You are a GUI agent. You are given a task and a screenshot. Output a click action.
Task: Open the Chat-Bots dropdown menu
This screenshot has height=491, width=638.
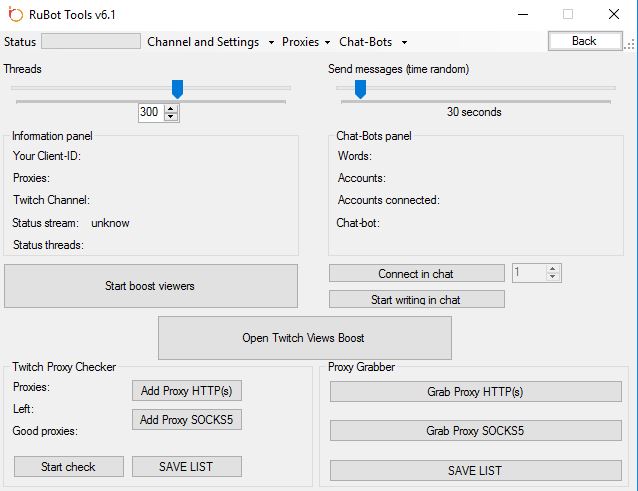pos(373,42)
